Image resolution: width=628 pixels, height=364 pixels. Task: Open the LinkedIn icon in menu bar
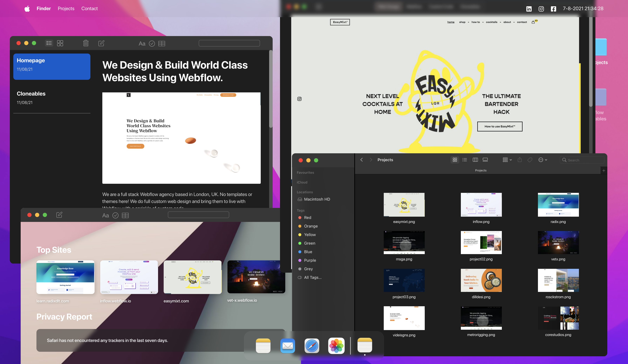pyautogui.click(x=529, y=9)
